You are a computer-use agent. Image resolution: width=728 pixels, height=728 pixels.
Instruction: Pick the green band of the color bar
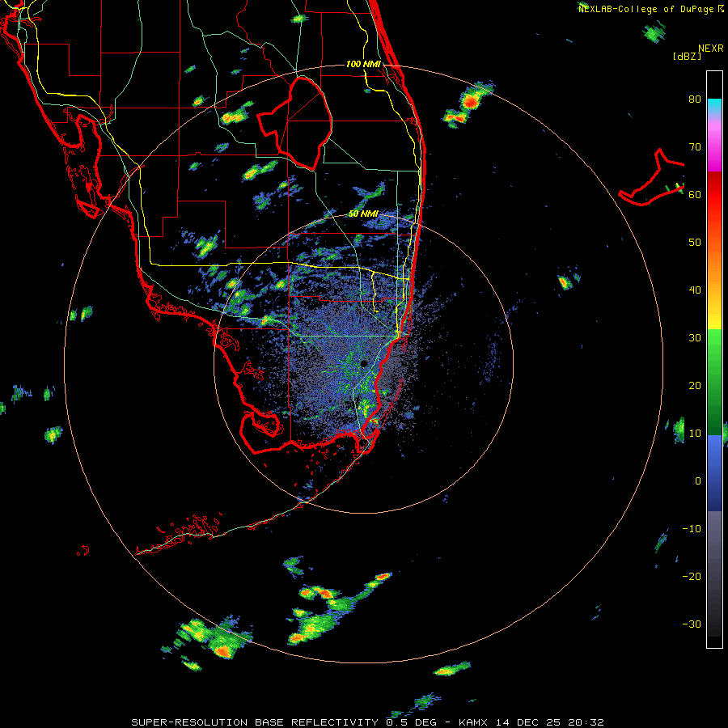pyautogui.click(x=714, y=382)
